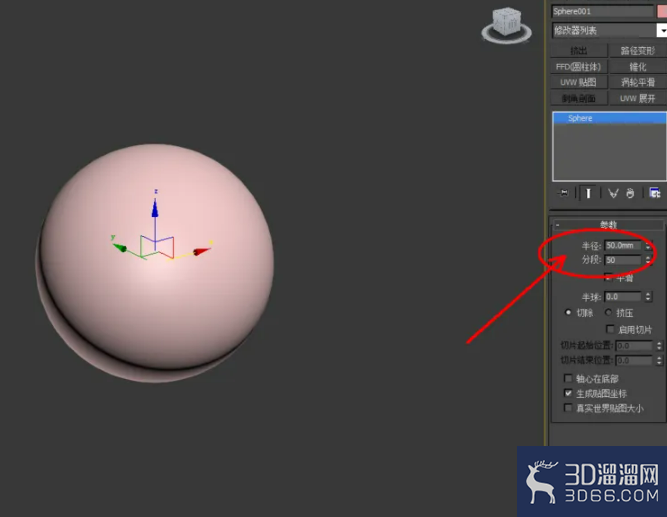
Task: Click the 半径 spinner arrows
Action: tap(648, 246)
